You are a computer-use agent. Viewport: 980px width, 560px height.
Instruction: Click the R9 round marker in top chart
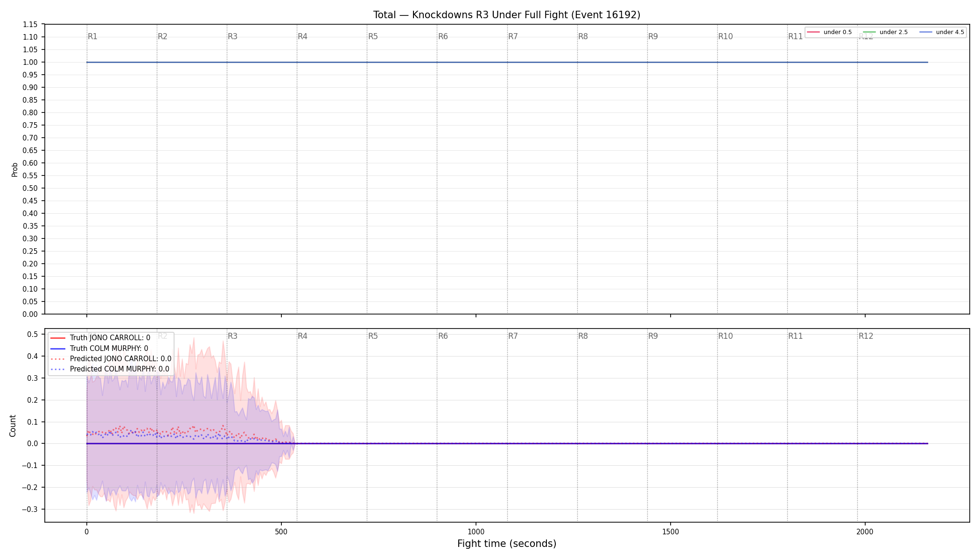coord(653,36)
